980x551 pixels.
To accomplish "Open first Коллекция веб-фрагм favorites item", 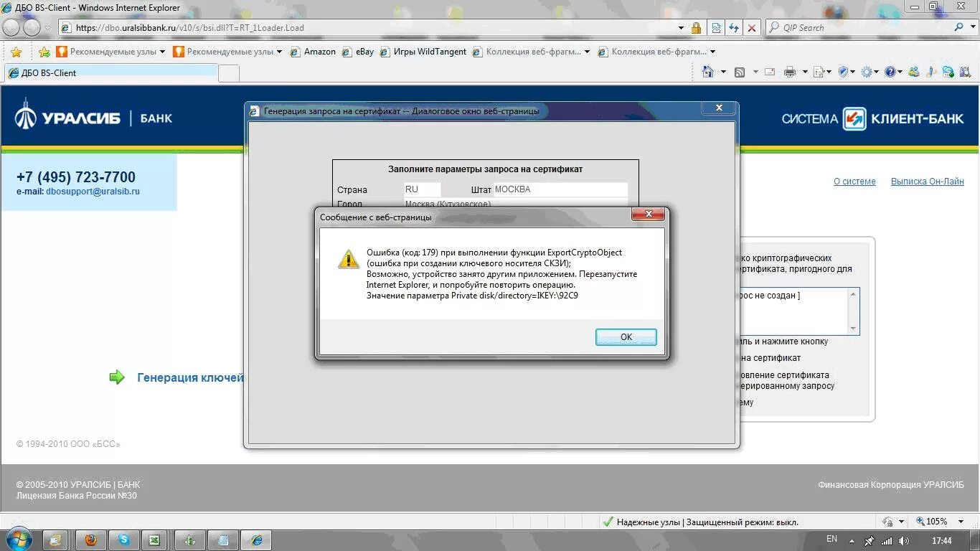I will click(531, 52).
